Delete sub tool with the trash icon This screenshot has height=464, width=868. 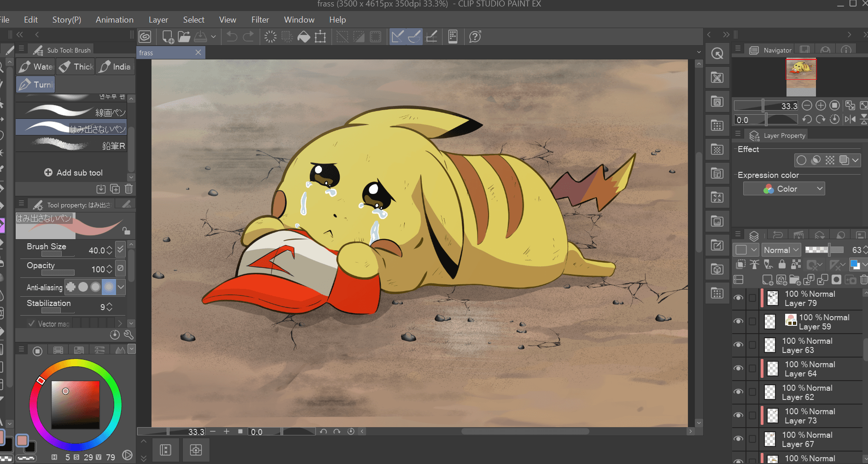[x=129, y=189]
